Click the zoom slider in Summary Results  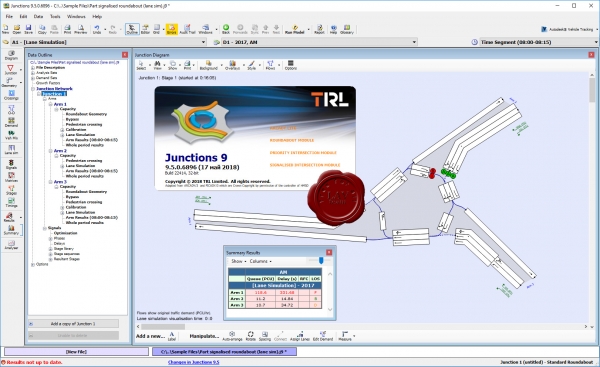(321, 261)
